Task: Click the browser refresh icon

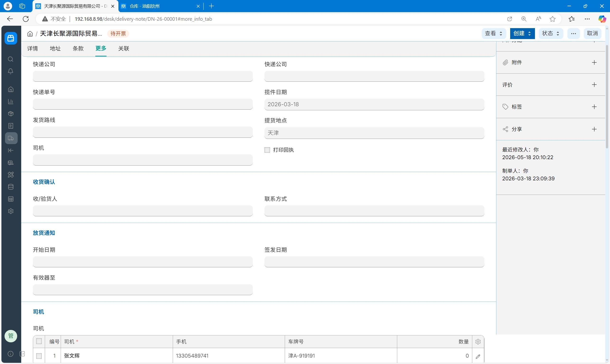Action: [x=26, y=19]
